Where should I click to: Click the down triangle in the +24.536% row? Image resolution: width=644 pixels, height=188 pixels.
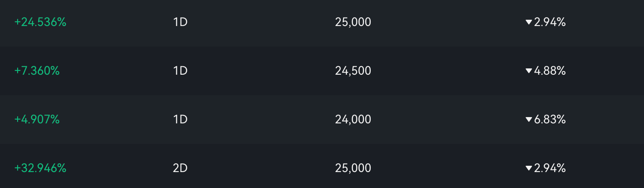(529, 22)
